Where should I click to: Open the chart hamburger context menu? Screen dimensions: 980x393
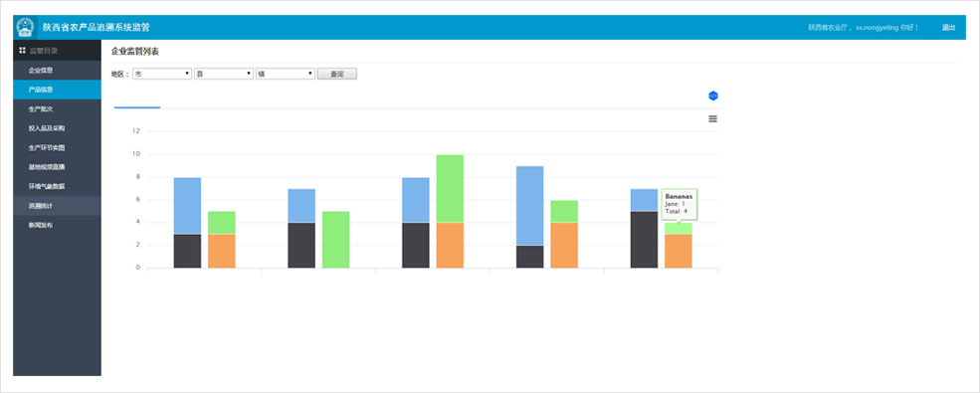click(712, 118)
